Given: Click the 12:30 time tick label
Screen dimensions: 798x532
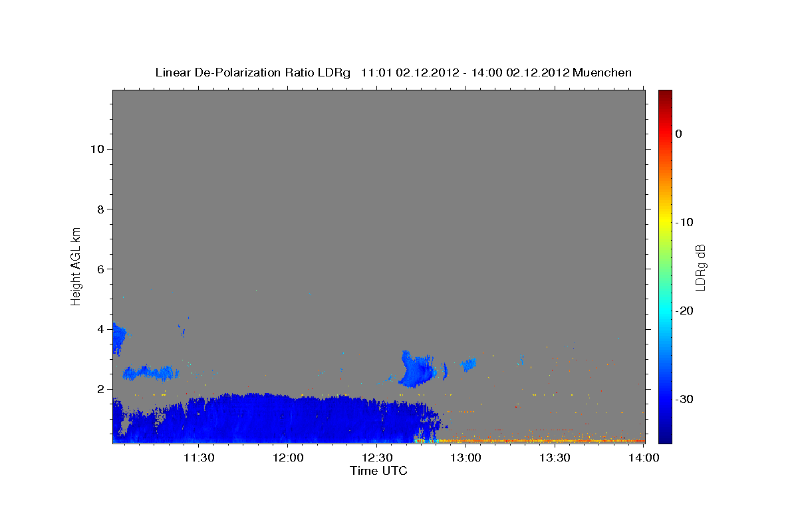Looking at the screenshot, I should [x=376, y=458].
